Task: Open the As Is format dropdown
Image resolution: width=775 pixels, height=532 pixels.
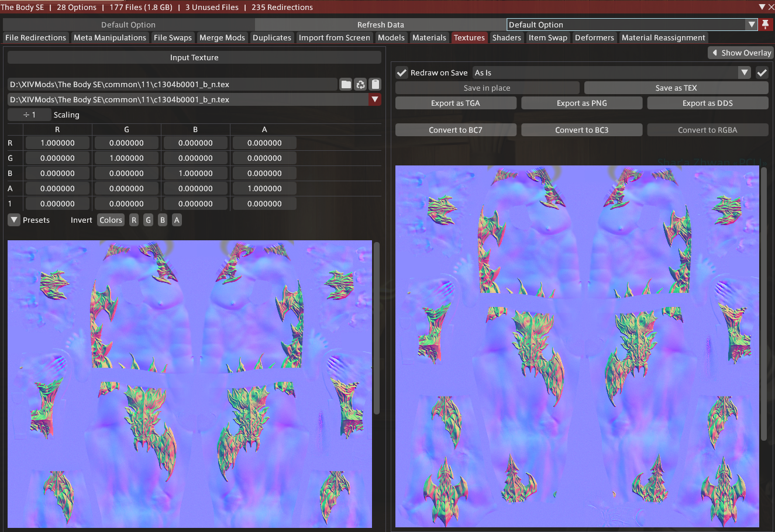Action: point(612,72)
